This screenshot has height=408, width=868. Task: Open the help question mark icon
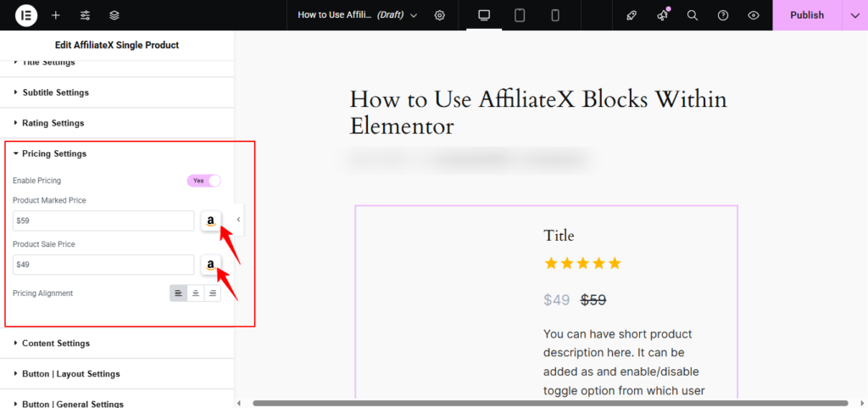point(723,15)
